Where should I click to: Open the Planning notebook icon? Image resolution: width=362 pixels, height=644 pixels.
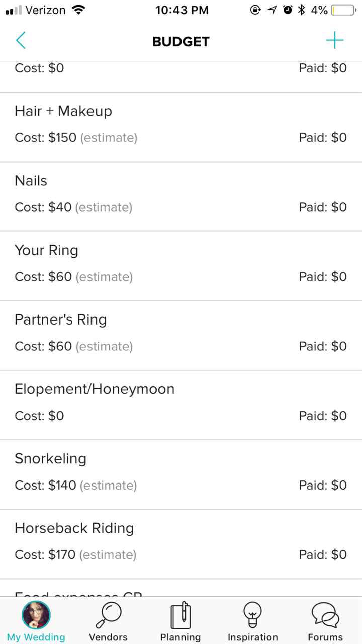coord(180,615)
